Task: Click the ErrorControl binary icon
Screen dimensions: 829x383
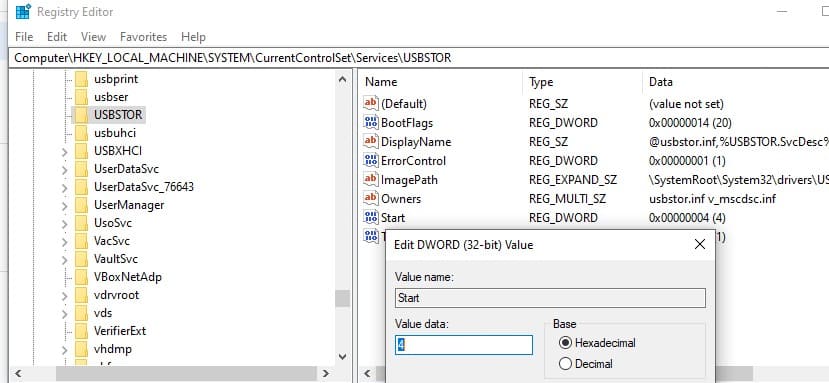Action: 371,161
